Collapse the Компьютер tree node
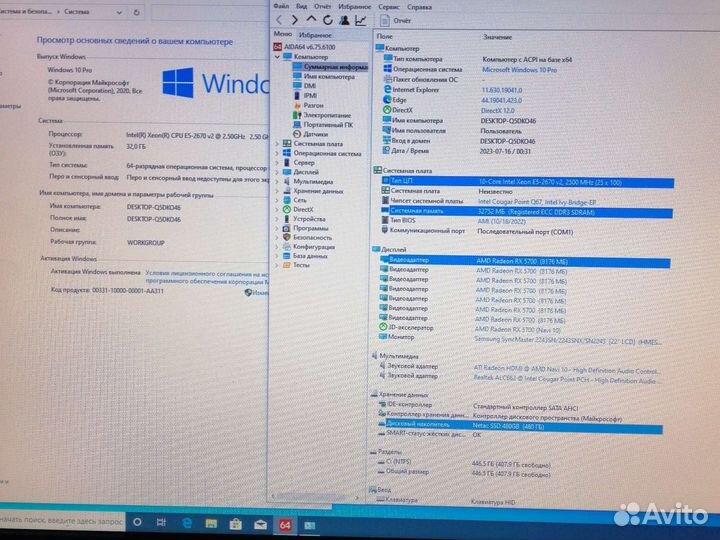The height and width of the screenshot is (540, 720). click(x=277, y=57)
